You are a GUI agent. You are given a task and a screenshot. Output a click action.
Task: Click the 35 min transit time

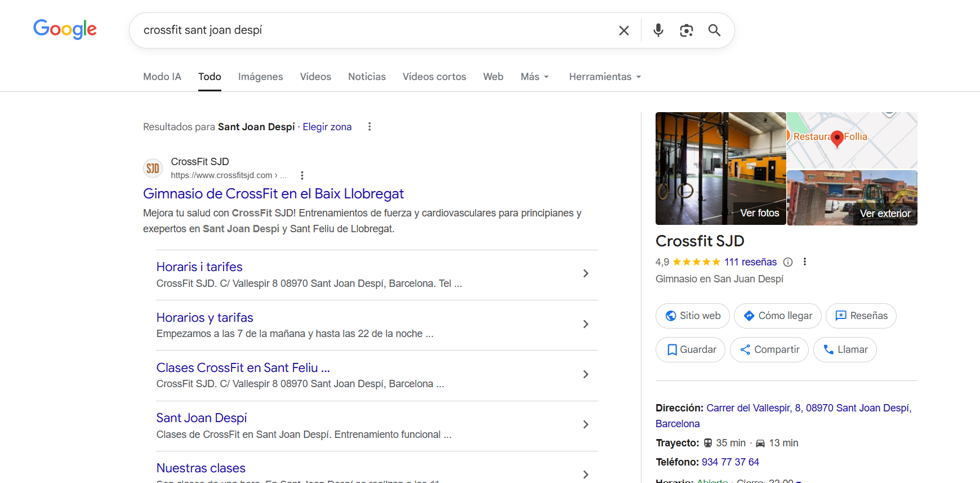[x=730, y=443]
